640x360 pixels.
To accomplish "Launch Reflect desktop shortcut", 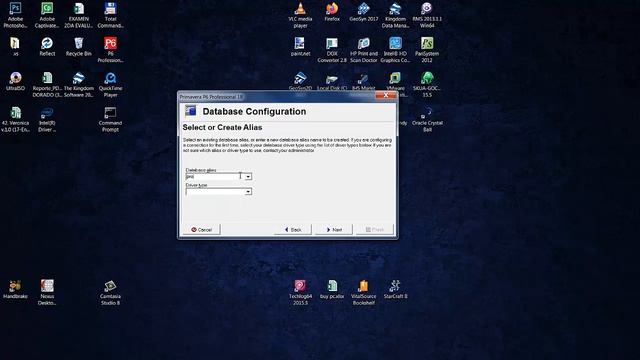I will [47, 47].
